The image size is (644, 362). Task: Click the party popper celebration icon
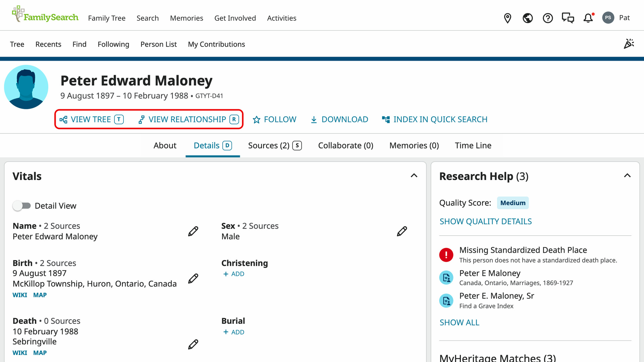(x=629, y=44)
